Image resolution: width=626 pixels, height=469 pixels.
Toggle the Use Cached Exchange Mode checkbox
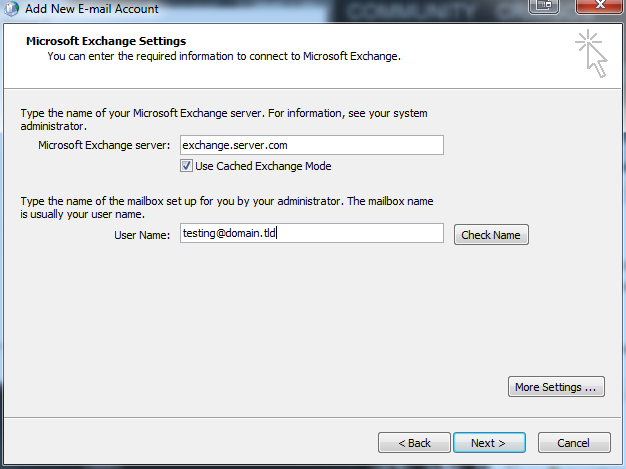click(x=186, y=166)
